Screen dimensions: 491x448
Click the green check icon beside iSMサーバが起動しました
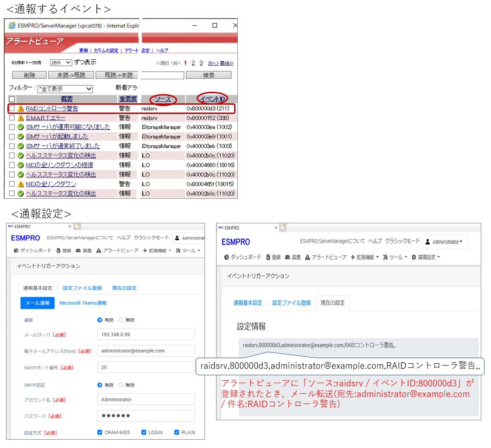coord(20,137)
